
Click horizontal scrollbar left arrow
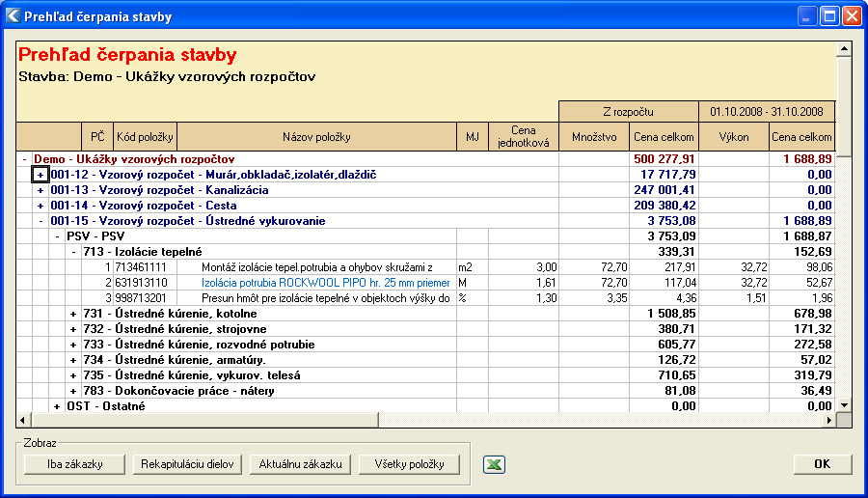(x=23, y=421)
